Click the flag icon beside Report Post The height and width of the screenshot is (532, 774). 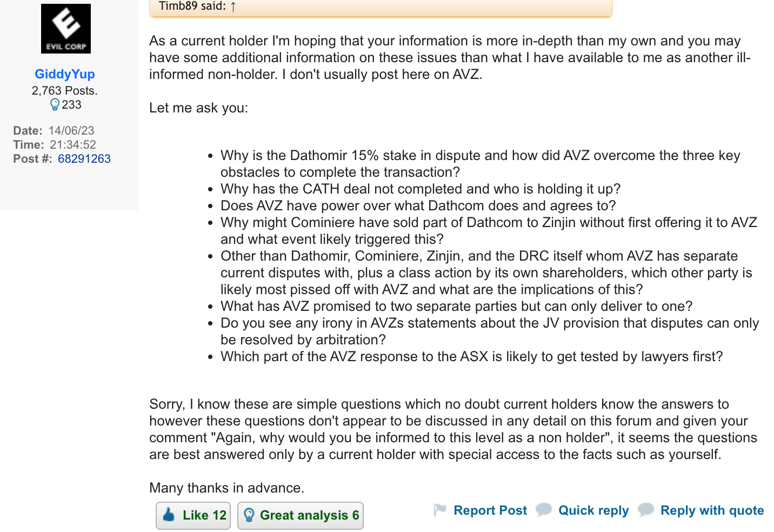(440, 510)
